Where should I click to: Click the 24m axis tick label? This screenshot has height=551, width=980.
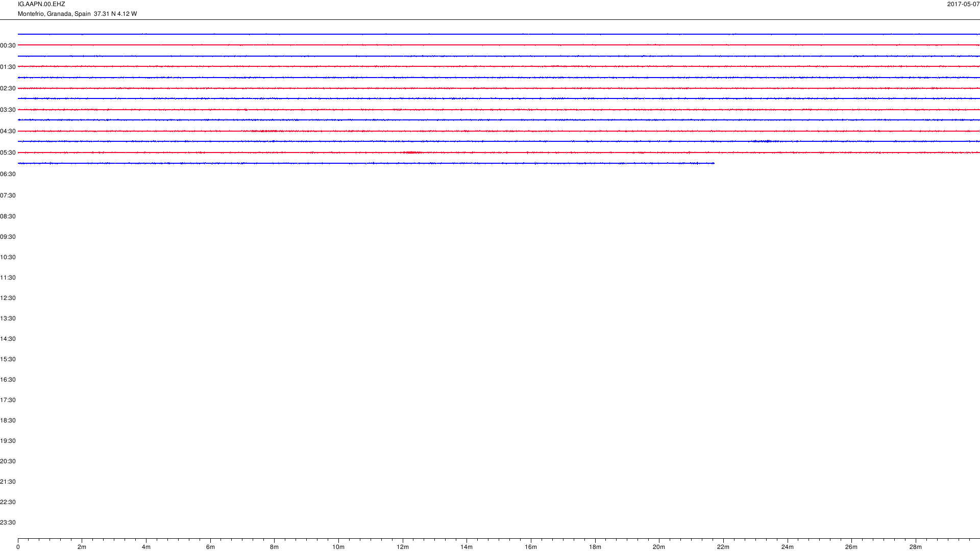click(788, 547)
